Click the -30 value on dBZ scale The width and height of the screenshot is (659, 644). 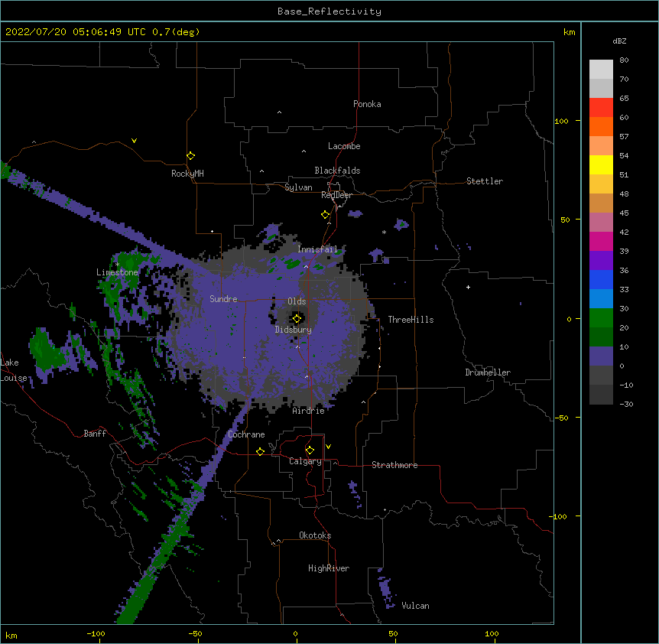pos(626,404)
